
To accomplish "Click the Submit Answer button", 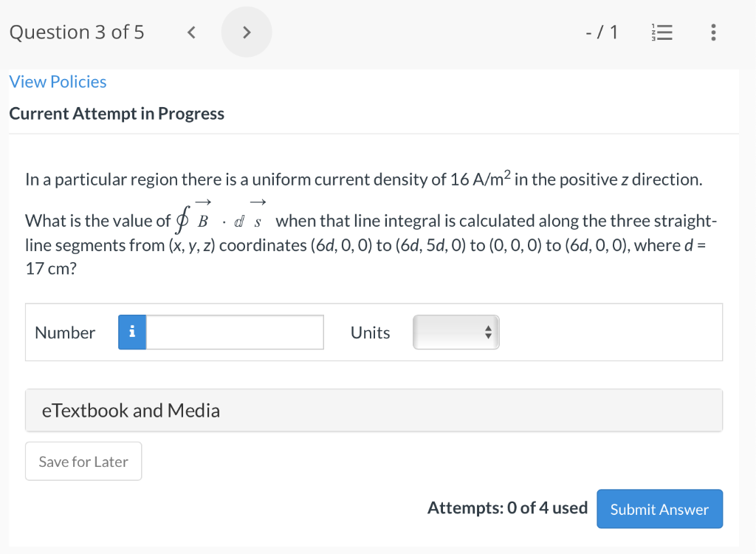I will tap(659, 509).
